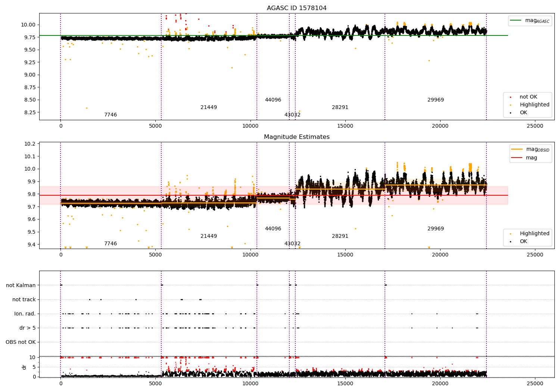
Task: Click the black "OK" entry in AGASC plot legend
Action: pos(523,113)
